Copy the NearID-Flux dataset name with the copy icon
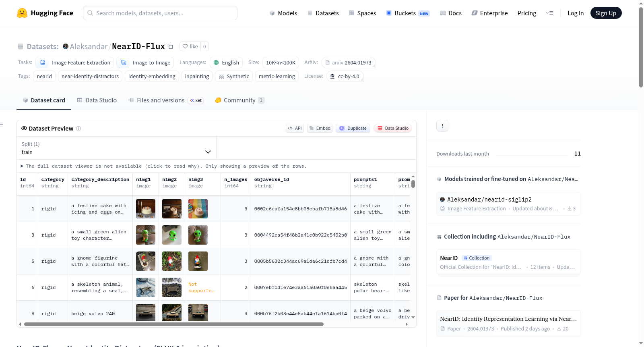Image resolution: width=644 pixels, height=347 pixels. (x=170, y=46)
